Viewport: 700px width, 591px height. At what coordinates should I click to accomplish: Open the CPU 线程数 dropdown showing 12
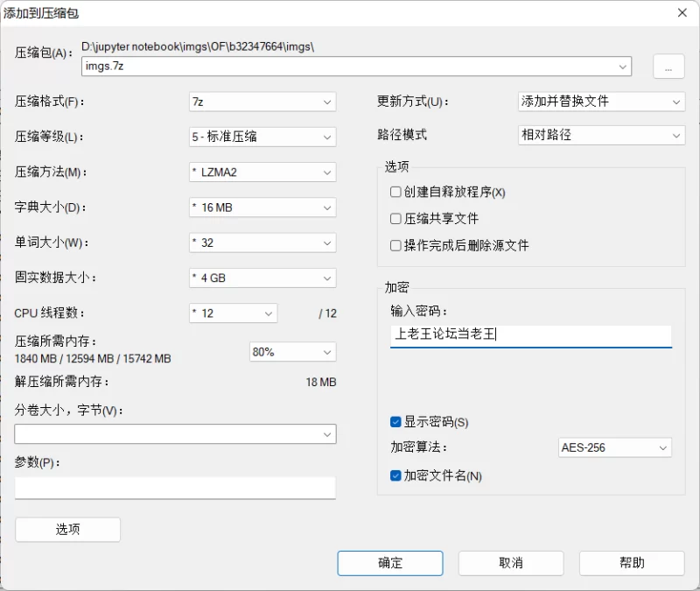pos(233,313)
